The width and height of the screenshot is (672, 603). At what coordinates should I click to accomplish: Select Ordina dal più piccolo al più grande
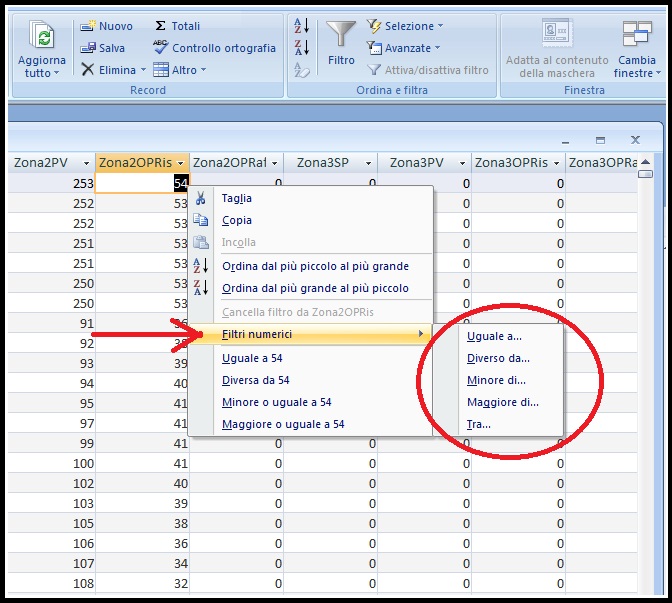pyautogui.click(x=310, y=266)
